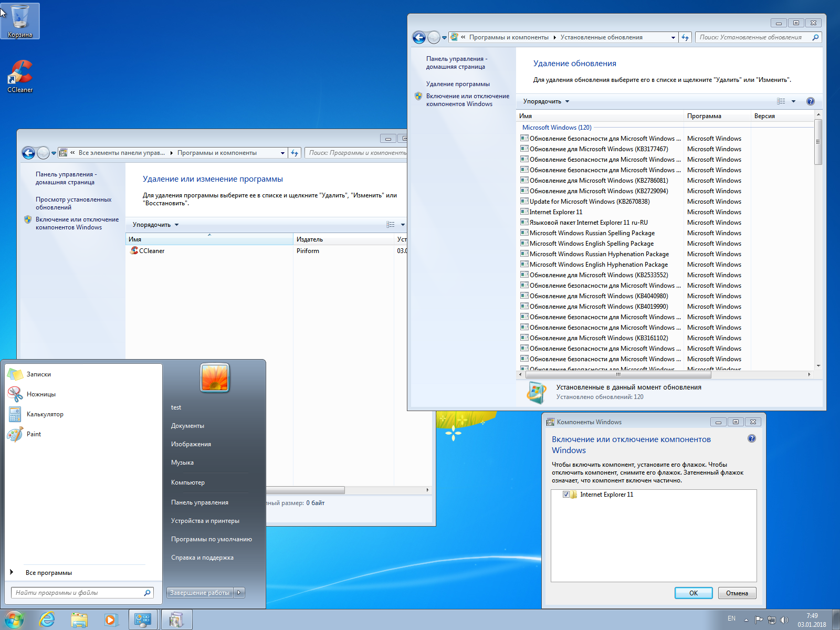The height and width of the screenshot is (630, 840).
Task: Click the search magnifier in Installed Updates
Action: pos(815,37)
